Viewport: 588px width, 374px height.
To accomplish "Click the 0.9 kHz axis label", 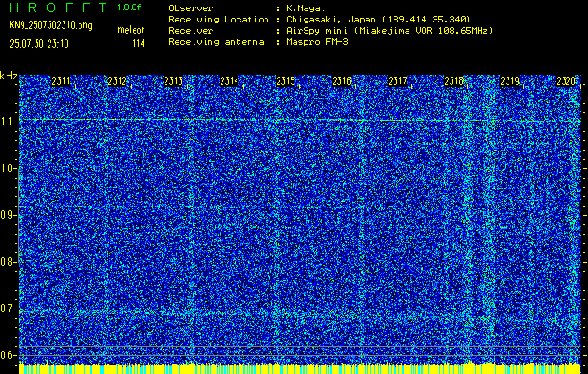I will click(x=7, y=215).
